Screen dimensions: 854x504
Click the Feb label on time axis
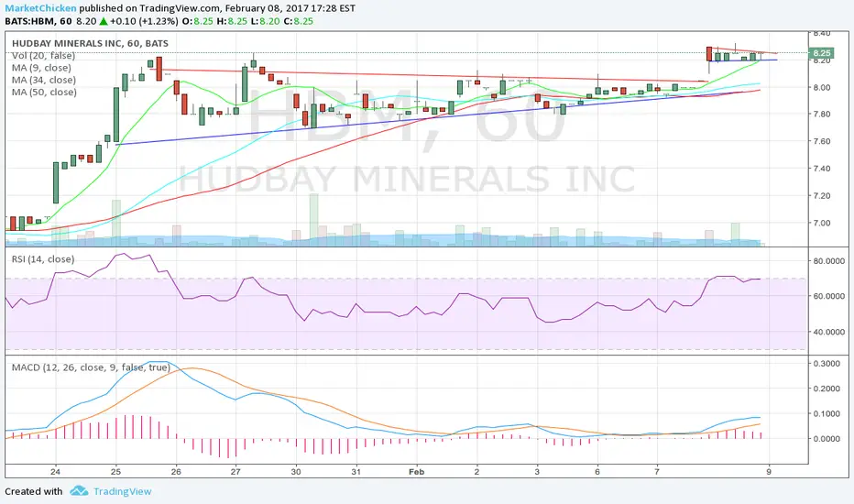[416, 472]
